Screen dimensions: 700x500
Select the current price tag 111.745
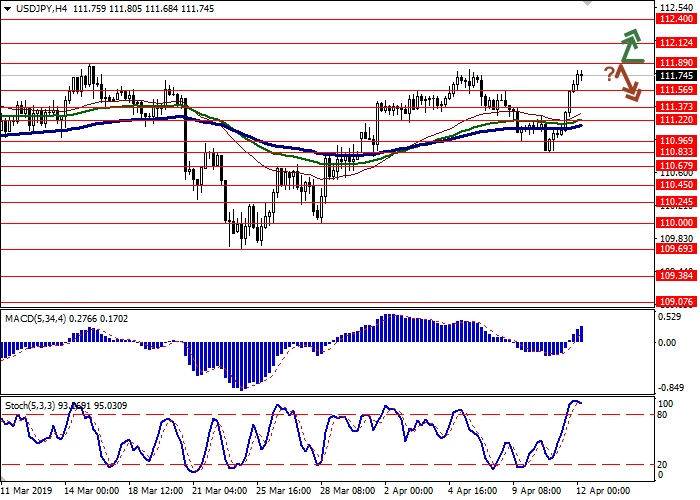tap(676, 75)
